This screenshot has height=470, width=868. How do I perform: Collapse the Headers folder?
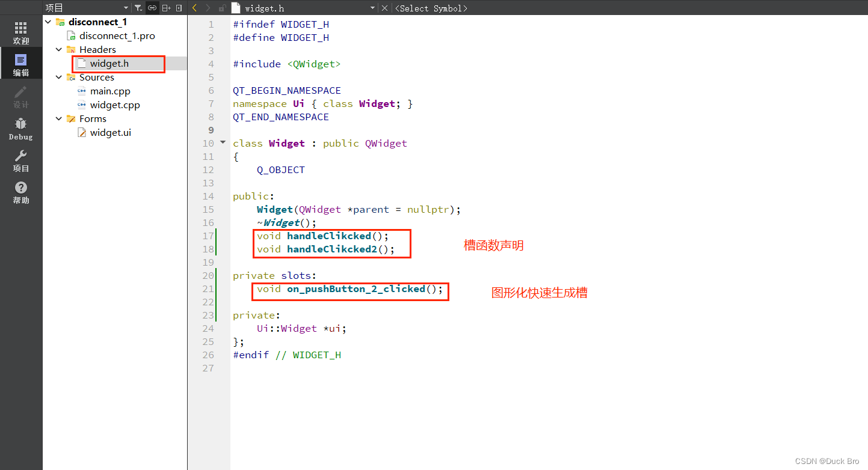tap(58, 49)
